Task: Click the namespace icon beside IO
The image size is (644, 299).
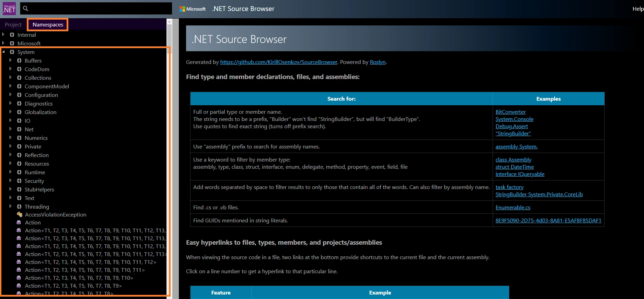Action: pos(19,121)
